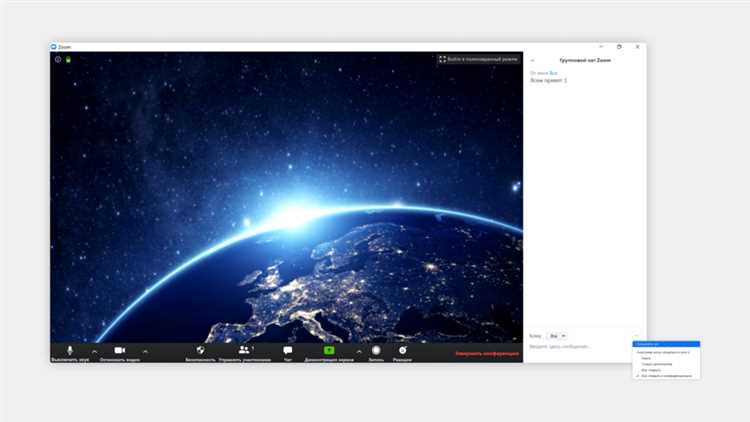Open the Reactions menu
Viewport: 750px width, 422px height.
tap(402, 353)
